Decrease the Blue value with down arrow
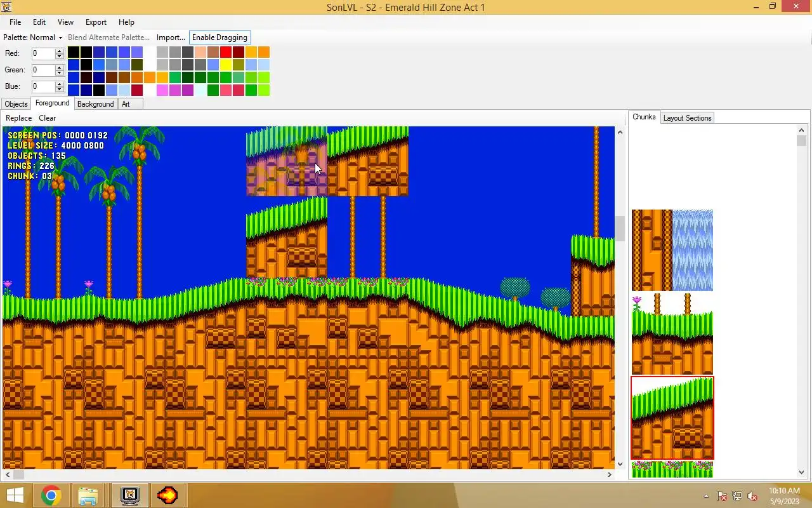Viewport: 812px width, 508px height. (60, 90)
